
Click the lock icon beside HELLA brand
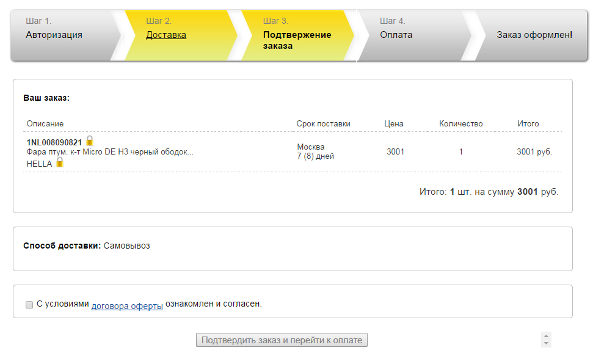(60, 162)
